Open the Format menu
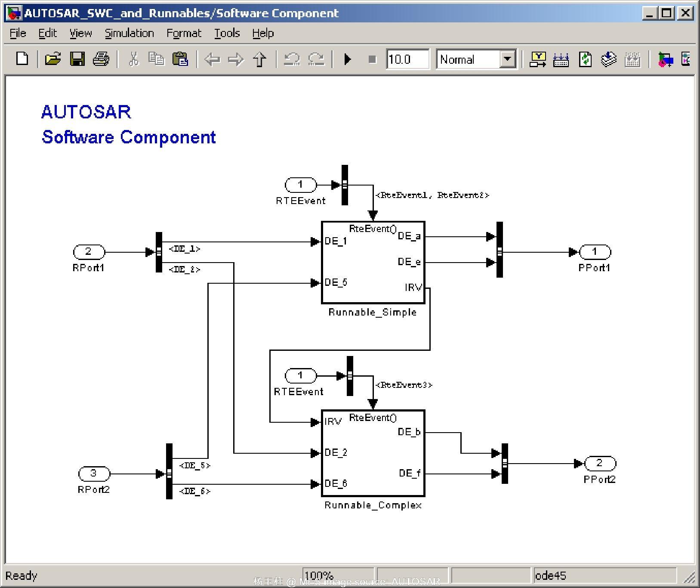Viewport: 700px width, 588px height. [x=184, y=33]
